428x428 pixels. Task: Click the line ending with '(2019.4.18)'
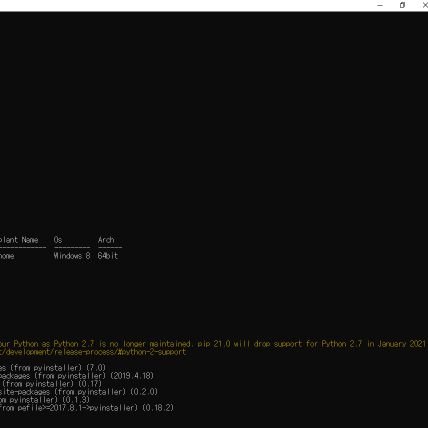(x=77, y=376)
